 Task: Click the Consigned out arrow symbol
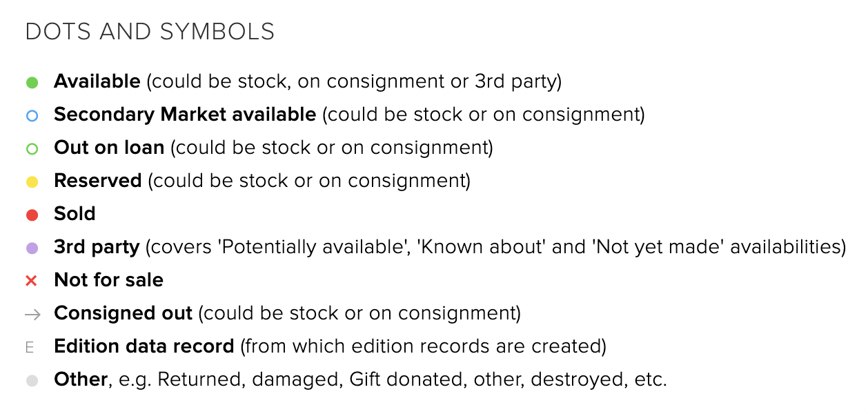(32, 315)
